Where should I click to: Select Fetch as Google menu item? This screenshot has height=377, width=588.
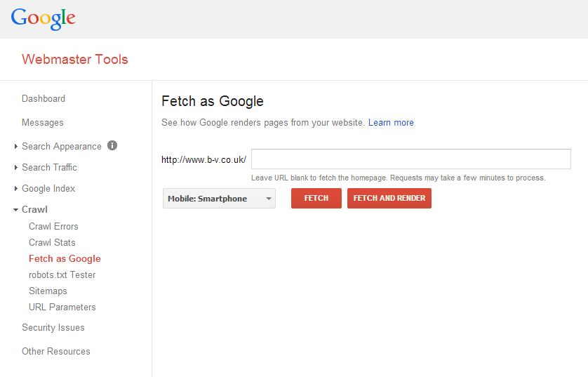point(65,259)
